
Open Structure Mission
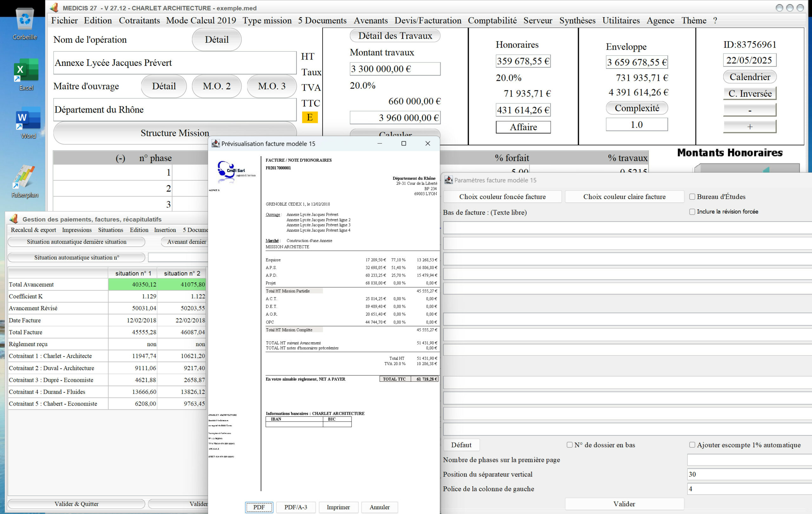click(x=175, y=133)
